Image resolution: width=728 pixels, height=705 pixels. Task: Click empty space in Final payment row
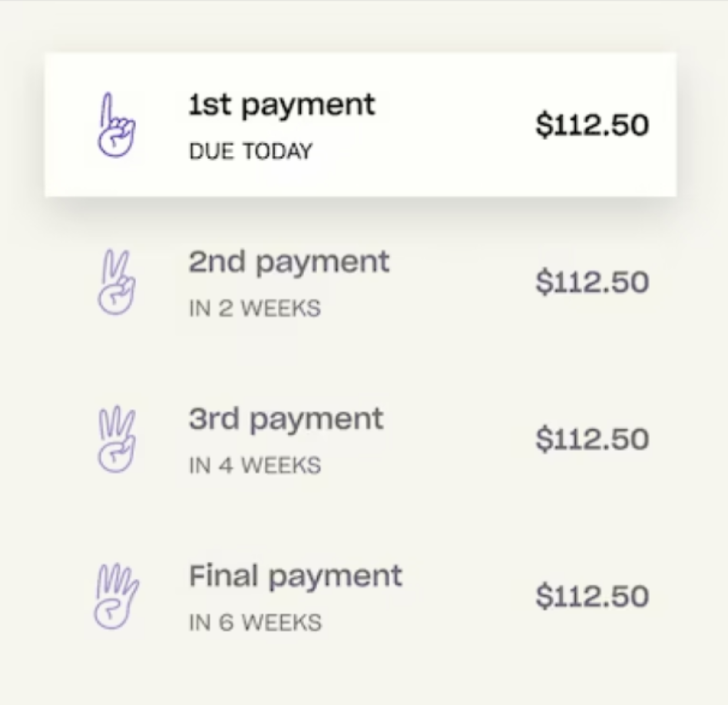coord(469,597)
